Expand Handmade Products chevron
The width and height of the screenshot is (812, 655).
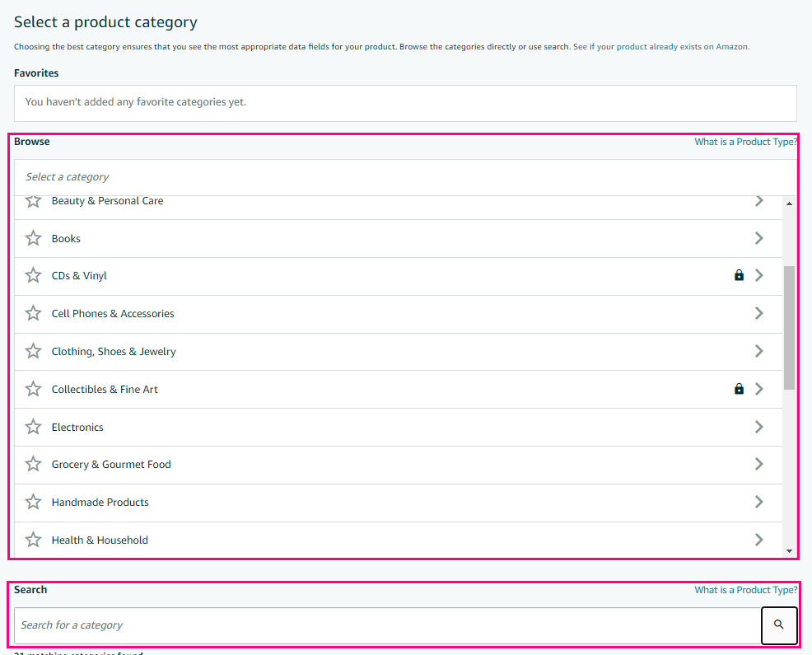tap(759, 502)
